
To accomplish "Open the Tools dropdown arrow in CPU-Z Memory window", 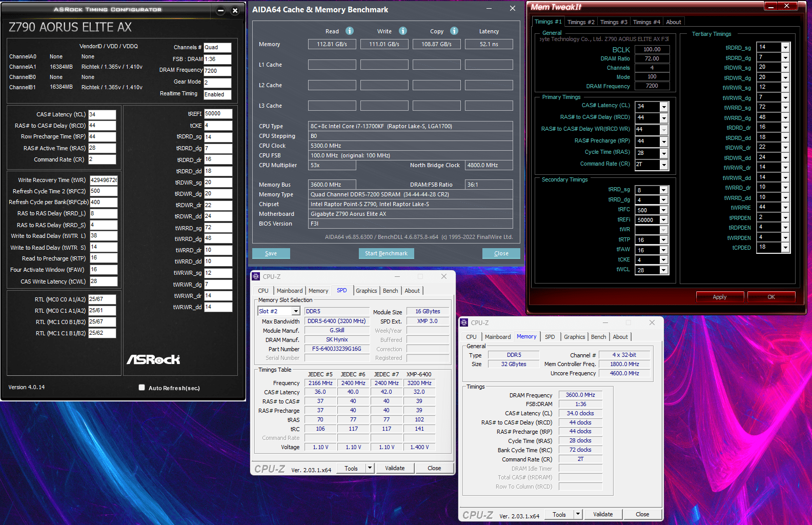I will (578, 514).
